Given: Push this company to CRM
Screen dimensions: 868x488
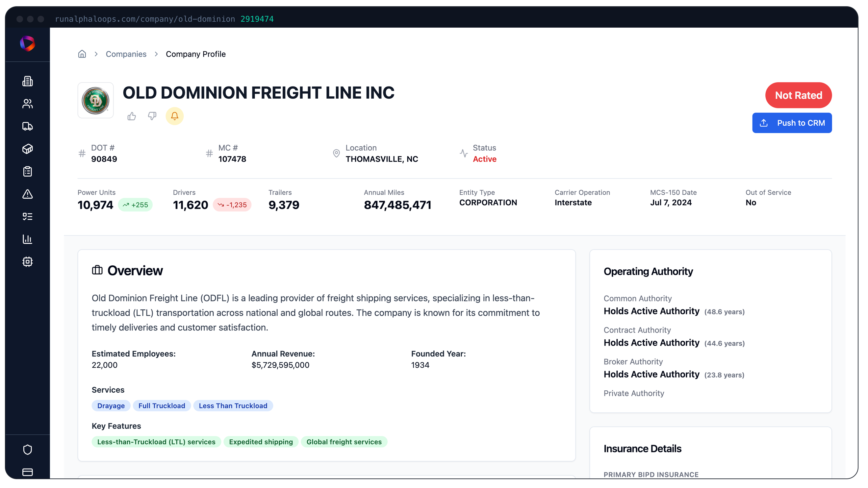Looking at the screenshot, I should pyautogui.click(x=792, y=123).
